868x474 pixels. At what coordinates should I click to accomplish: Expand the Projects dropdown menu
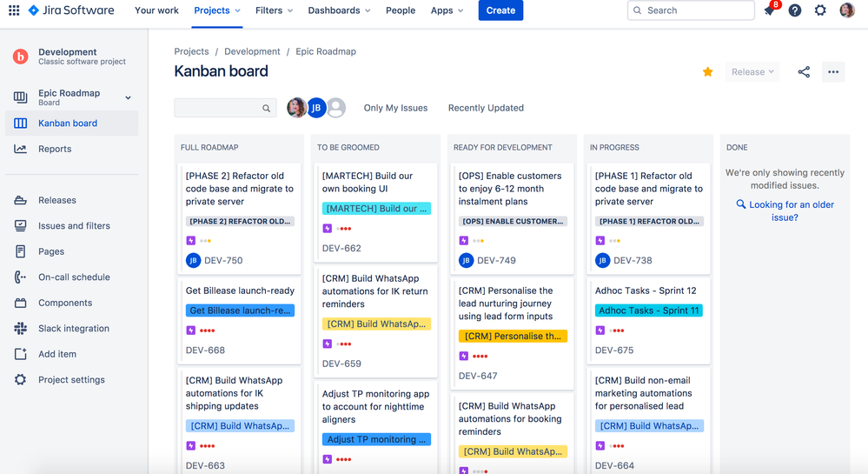(217, 10)
